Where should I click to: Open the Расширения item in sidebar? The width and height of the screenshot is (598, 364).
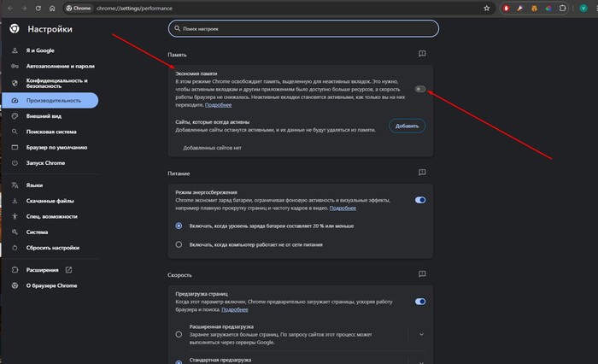[x=50, y=270]
